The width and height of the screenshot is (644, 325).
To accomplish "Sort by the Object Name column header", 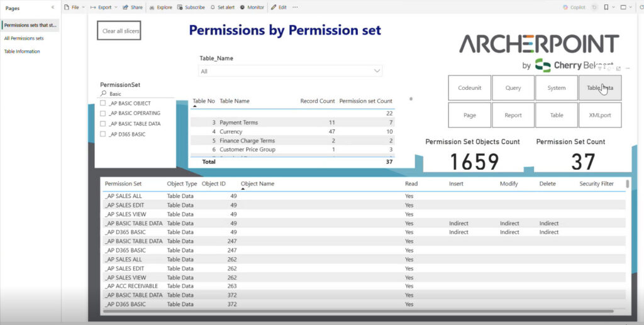I will click(x=257, y=184).
